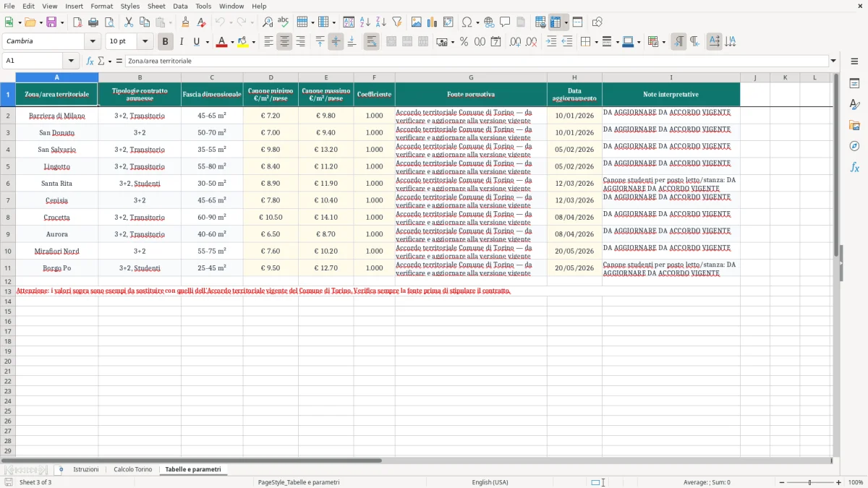
Task: Click the Sort Descending icon
Action: (x=381, y=22)
